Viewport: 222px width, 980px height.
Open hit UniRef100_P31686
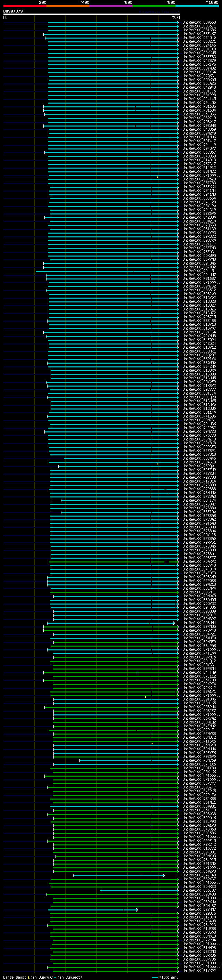pyautogui.click(x=199, y=30)
